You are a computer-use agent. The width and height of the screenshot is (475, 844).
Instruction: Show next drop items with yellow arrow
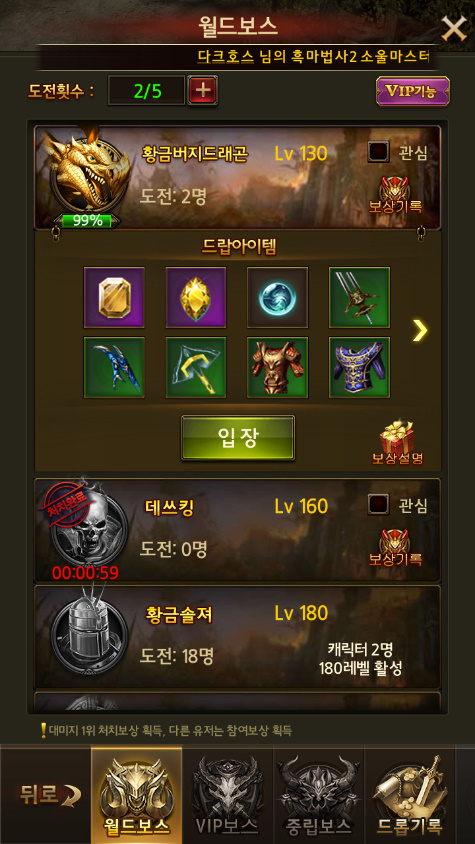[x=420, y=331]
